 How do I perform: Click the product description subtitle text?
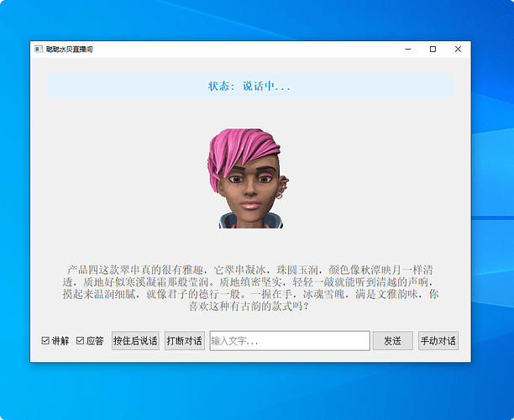[x=250, y=288]
